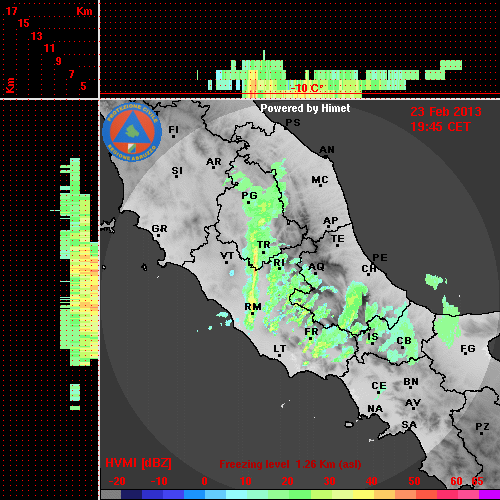Click the FG city label

468,349
